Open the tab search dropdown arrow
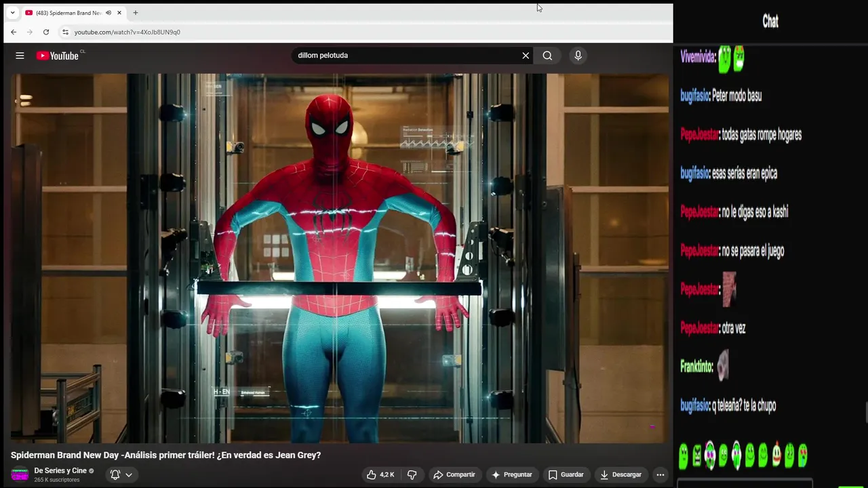Screen dimensions: 868x488 tap(12, 13)
